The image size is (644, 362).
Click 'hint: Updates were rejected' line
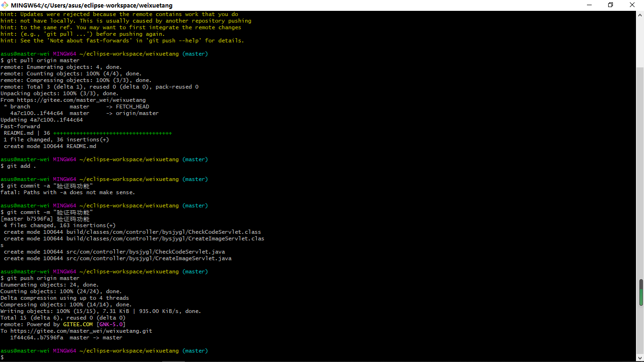[119, 14]
